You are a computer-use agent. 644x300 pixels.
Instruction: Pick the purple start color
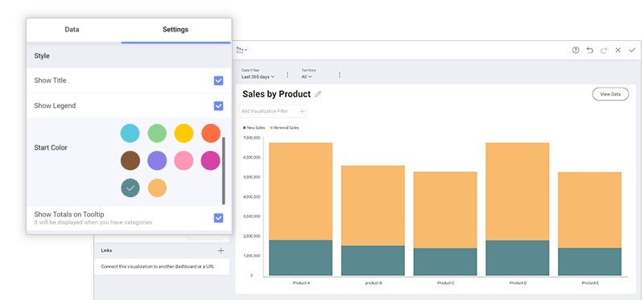pyautogui.click(x=157, y=161)
